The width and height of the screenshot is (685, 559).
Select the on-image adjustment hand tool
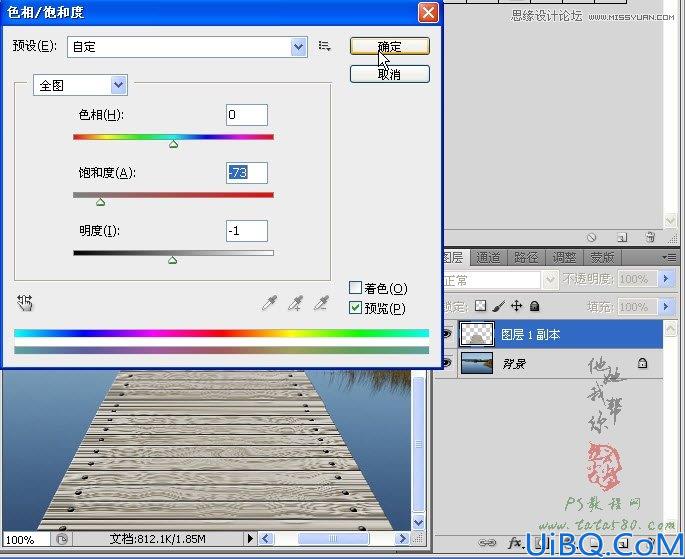25,303
